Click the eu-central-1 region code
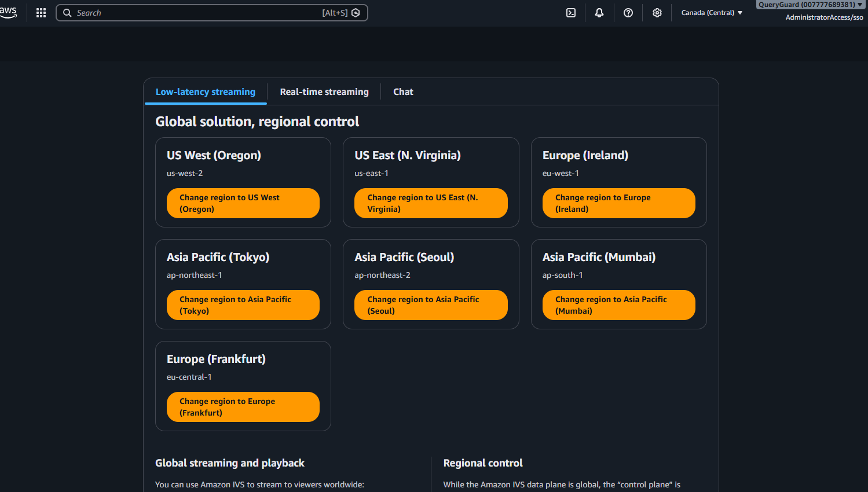The image size is (868, 492). [189, 377]
